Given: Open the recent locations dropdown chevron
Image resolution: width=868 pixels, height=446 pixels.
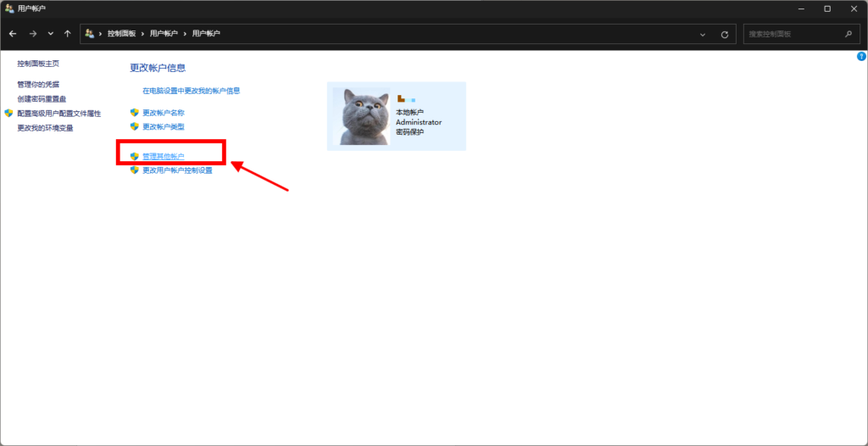Looking at the screenshot, I should 50,34.
